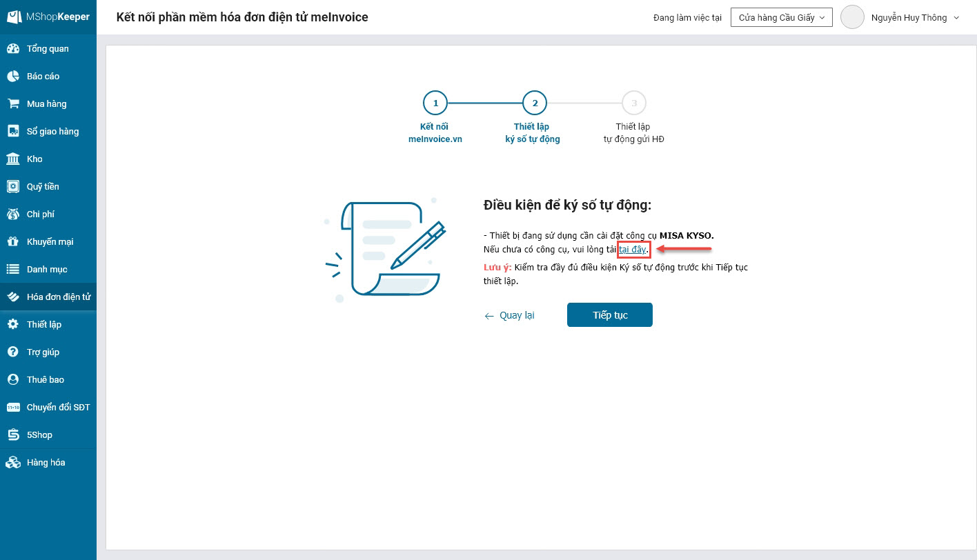Go to Mua hàng menu label
The width and height of the screenshot is (977, 560).
coord(47,104)
